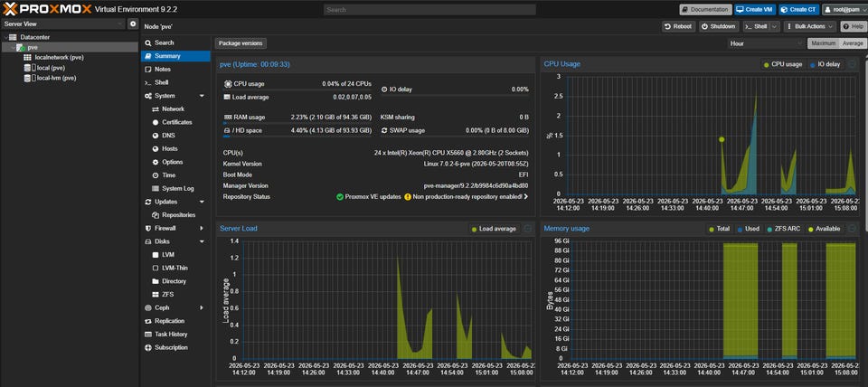Open Hosts page

175,149
